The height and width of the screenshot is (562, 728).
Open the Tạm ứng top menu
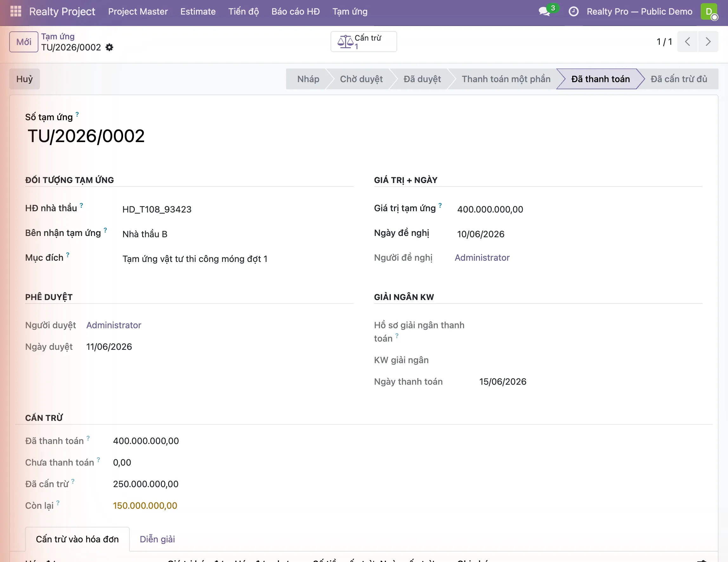click(350, 11)
